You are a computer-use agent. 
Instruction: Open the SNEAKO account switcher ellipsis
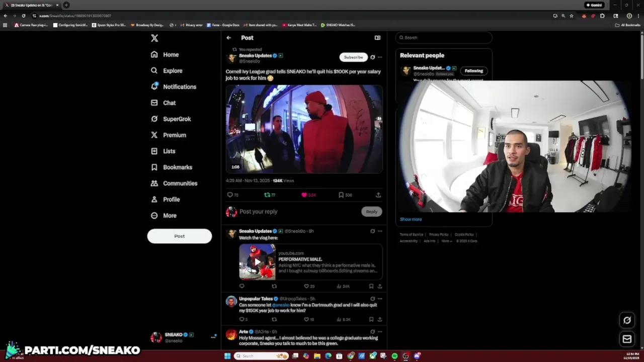pos(213,337)
